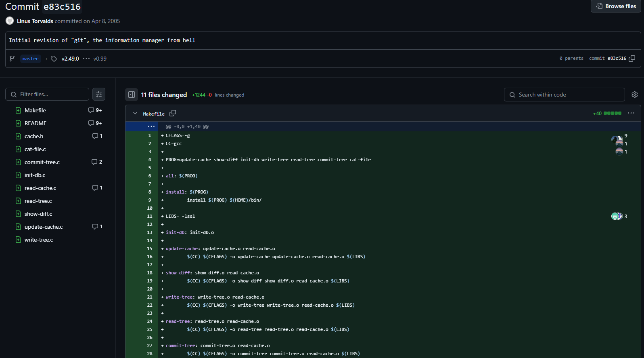The width and height of the screenshot is (644, 358).
Task: Click Makefile filename in diff header
Action: point(154,114)
